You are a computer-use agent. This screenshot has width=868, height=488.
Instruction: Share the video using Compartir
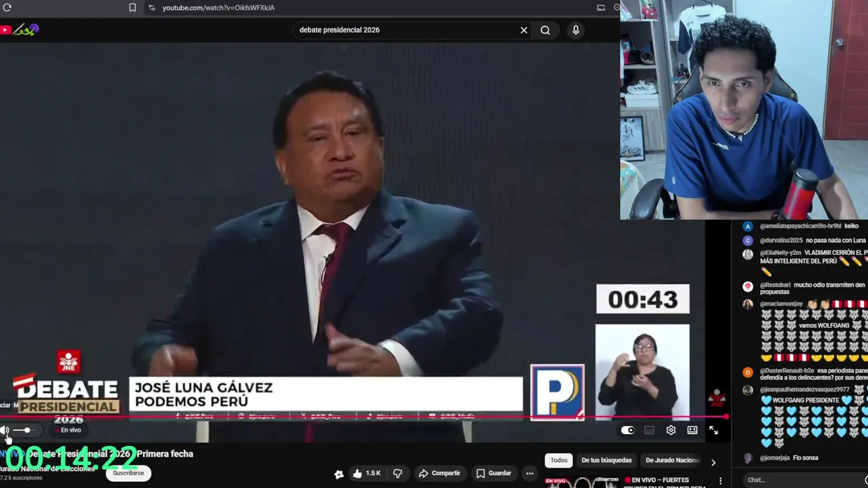439,473
